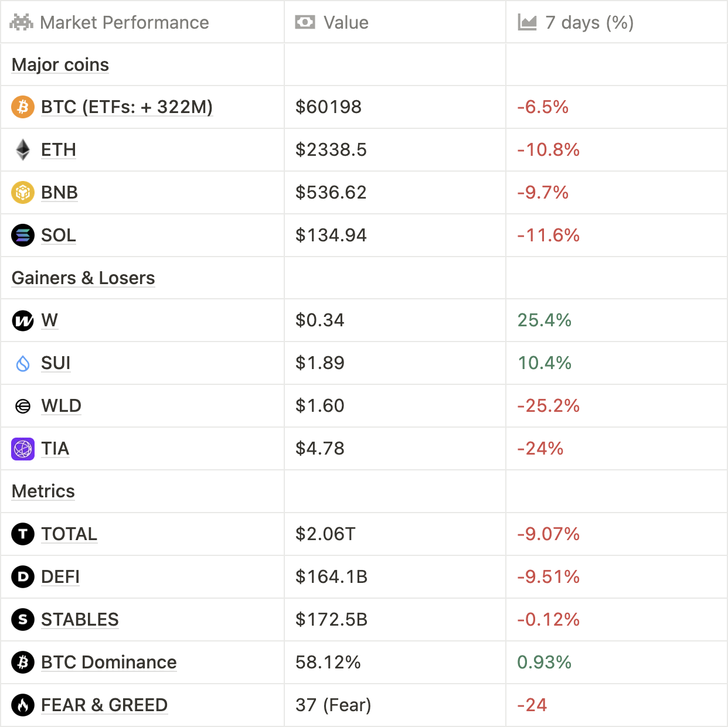728x727 pixels.
Task: Click the Ethereum diamond icon
Action: (x=23, y=150)
